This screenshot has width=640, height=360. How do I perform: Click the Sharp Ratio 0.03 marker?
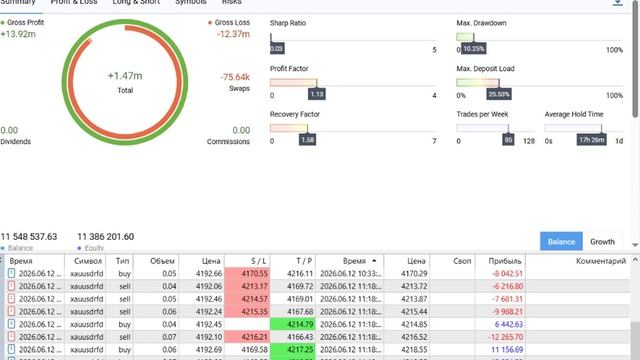pos(277,49)
